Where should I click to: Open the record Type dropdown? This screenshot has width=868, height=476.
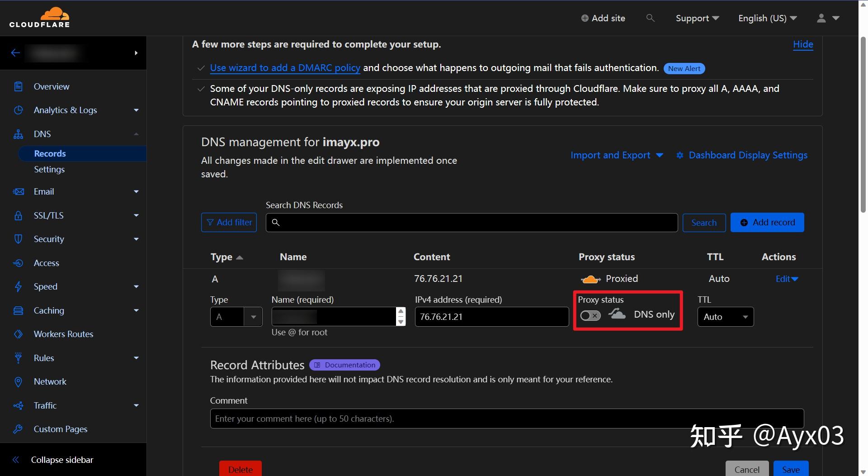236,317
